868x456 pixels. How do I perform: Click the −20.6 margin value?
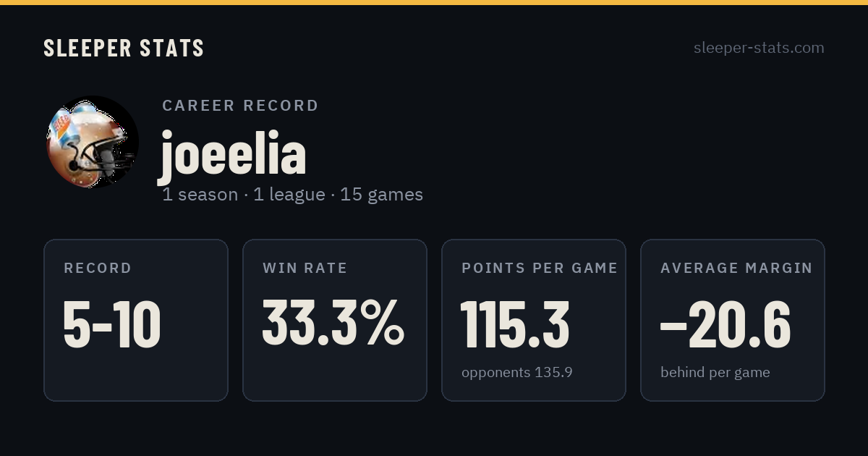[726, 324]
